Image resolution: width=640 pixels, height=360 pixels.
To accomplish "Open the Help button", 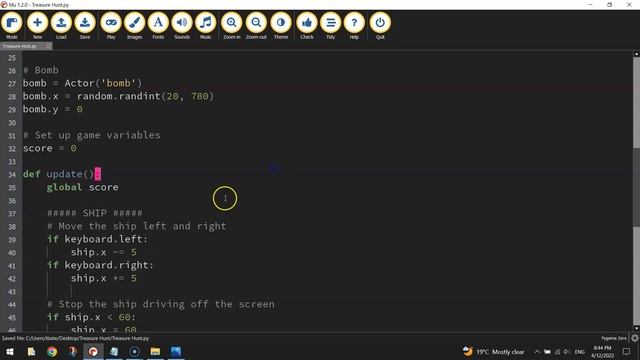I will [x=354, y=26].
